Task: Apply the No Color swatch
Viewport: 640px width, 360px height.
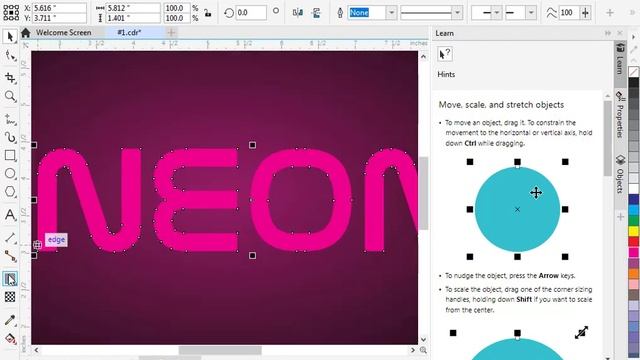Action: [x=634, y=72]
